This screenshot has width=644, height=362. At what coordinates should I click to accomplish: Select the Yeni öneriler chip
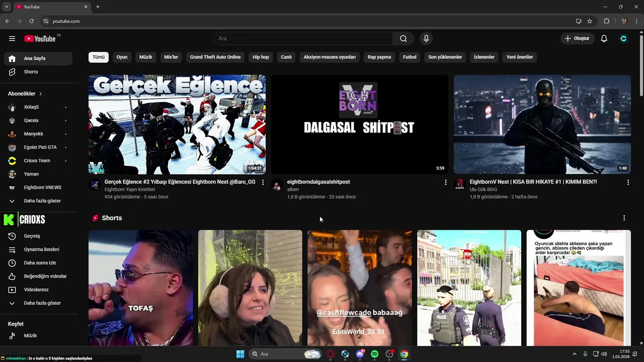point(520,57)
